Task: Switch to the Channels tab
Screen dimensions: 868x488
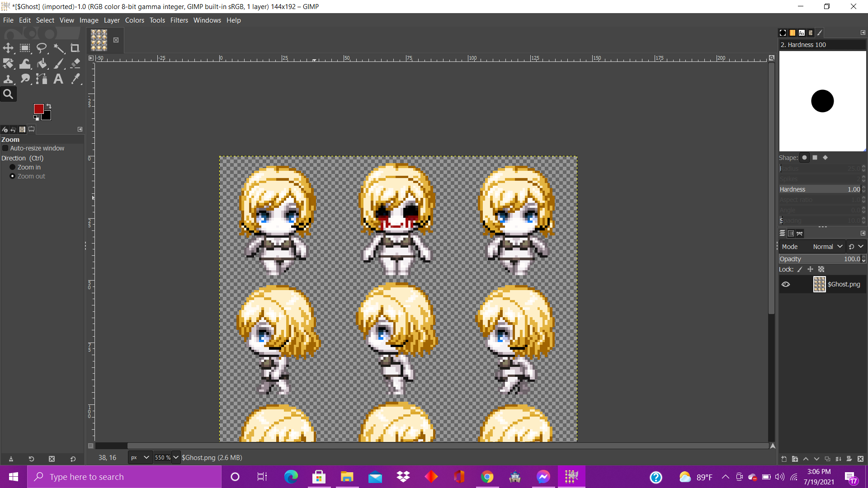Action: coord(791,234)
